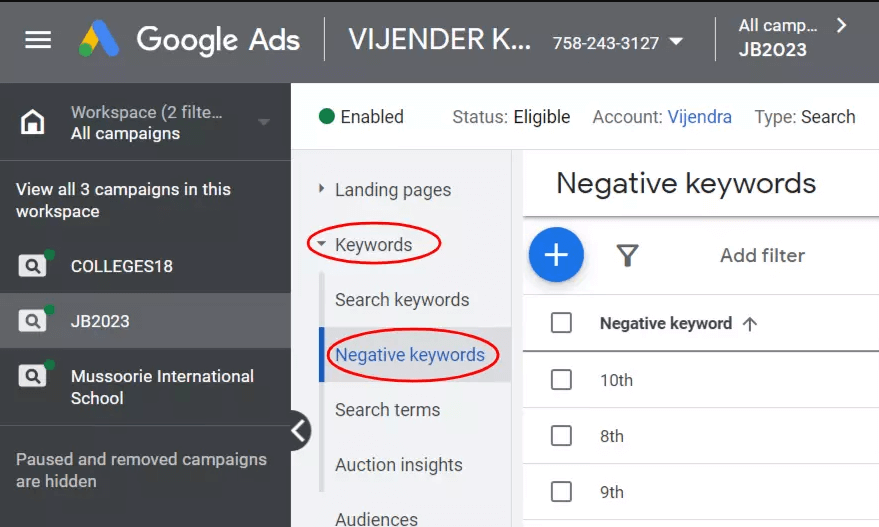Open Auction insights page
This screenshot has height=527, width=879.
(399, 464)
